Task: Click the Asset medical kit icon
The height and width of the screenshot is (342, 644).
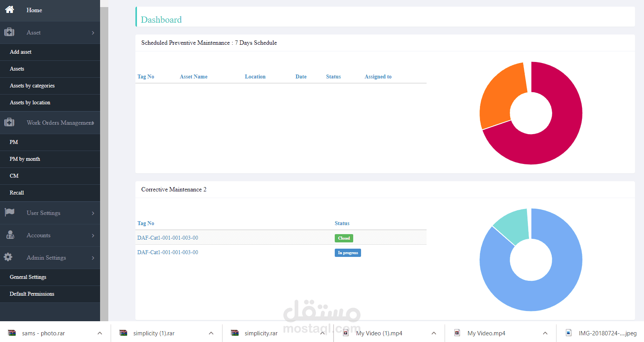Action: click(9, 32)
